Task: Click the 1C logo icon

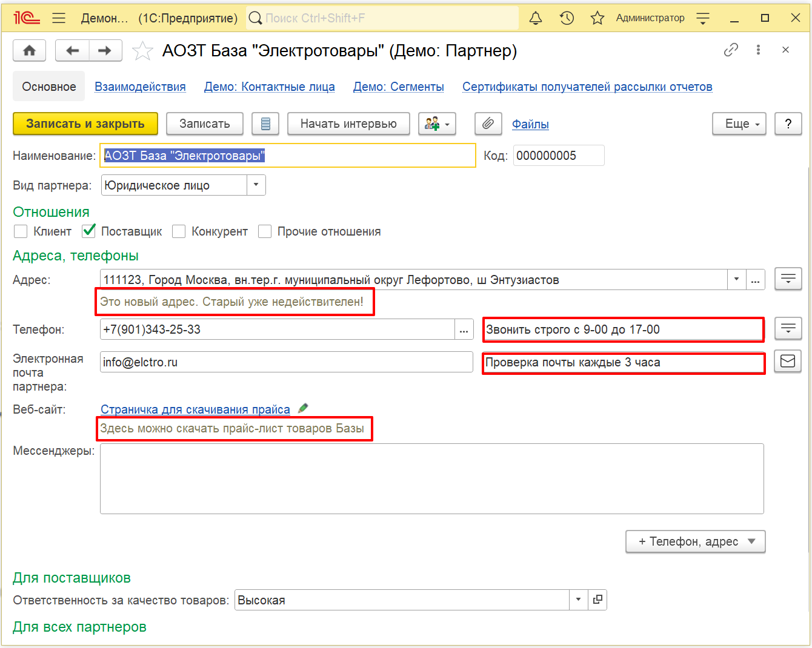Action: coord(27,18)
